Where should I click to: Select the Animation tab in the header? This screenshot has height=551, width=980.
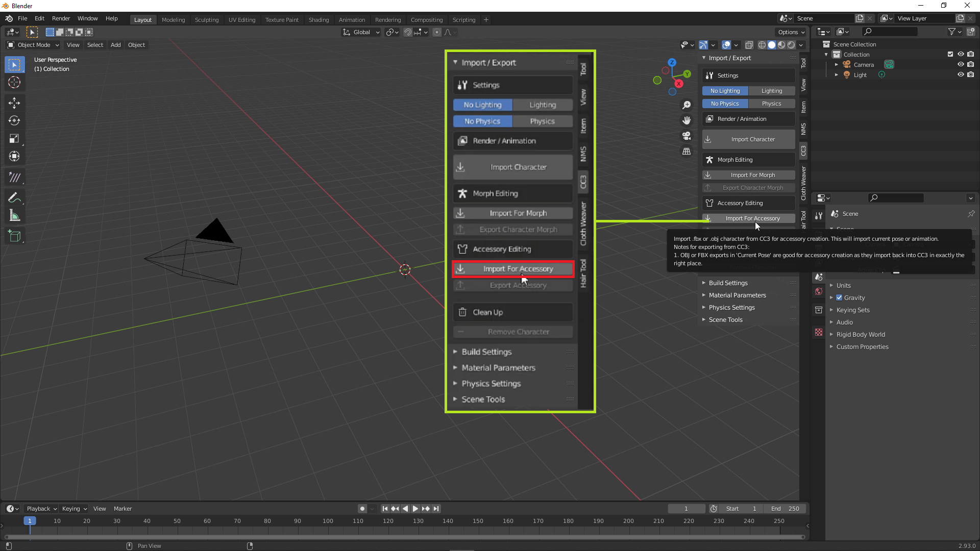352,19
